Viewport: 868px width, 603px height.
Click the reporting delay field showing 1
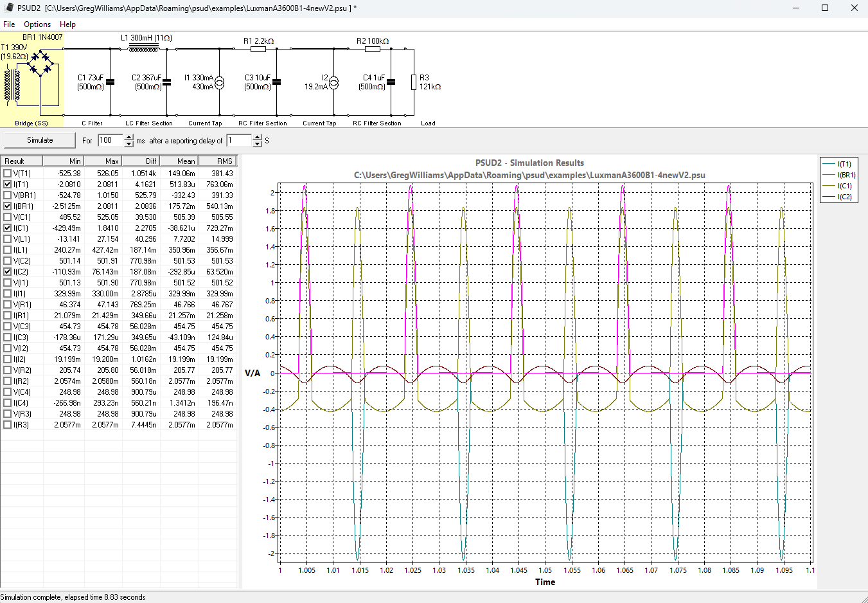coord(240,140)
